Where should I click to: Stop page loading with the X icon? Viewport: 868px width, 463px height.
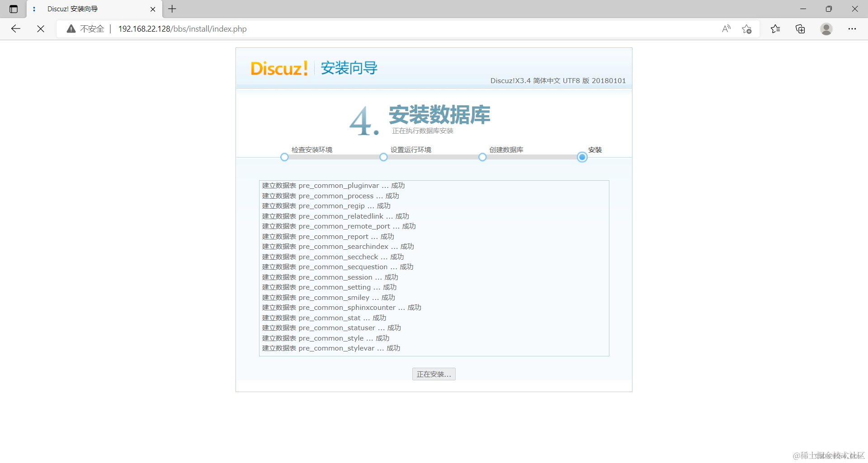tap(41, 29)
